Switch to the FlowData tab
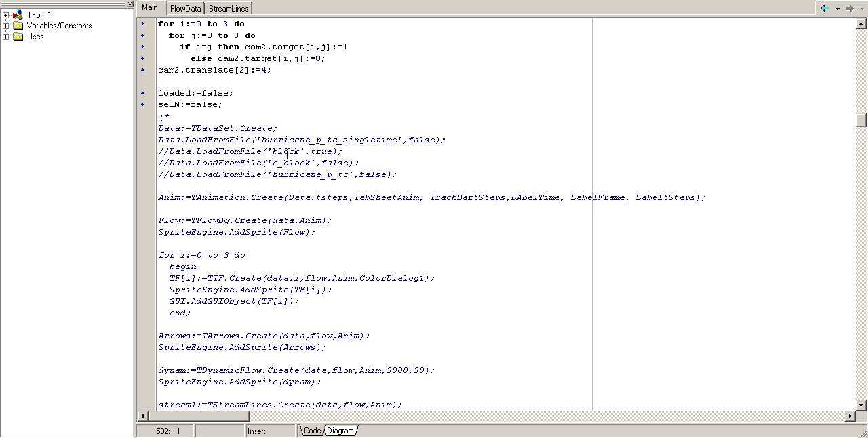Viewport: 868px width, 438px height. tap(185, 8)
